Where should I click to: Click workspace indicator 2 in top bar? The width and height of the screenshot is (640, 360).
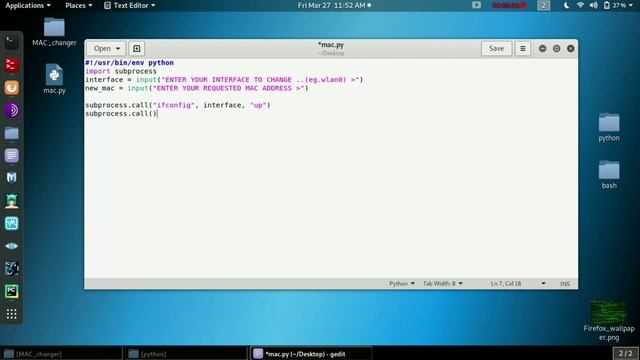pos(543,5)
